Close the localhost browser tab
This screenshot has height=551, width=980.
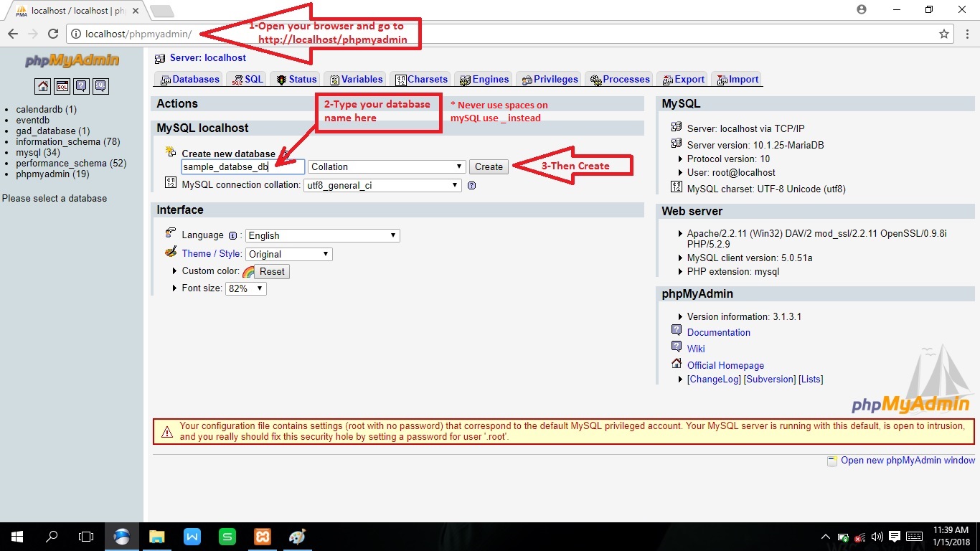136,11
